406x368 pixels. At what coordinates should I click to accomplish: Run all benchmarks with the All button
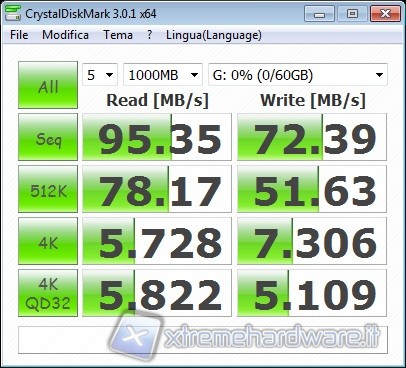[48, 85]
